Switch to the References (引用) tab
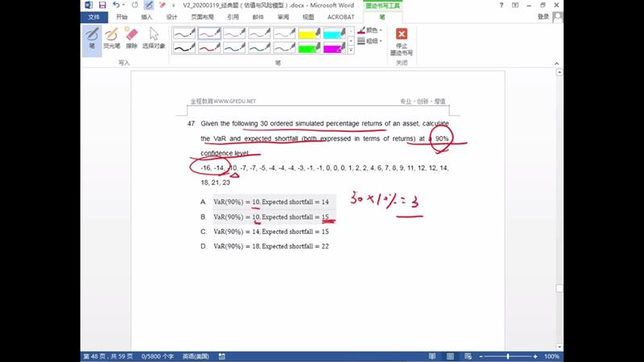Viewport: 644px width, 362px height. click(x=233, y=17)
